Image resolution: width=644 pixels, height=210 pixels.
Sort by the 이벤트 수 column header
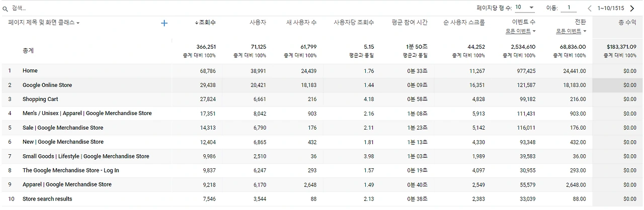tap(524, 23)
